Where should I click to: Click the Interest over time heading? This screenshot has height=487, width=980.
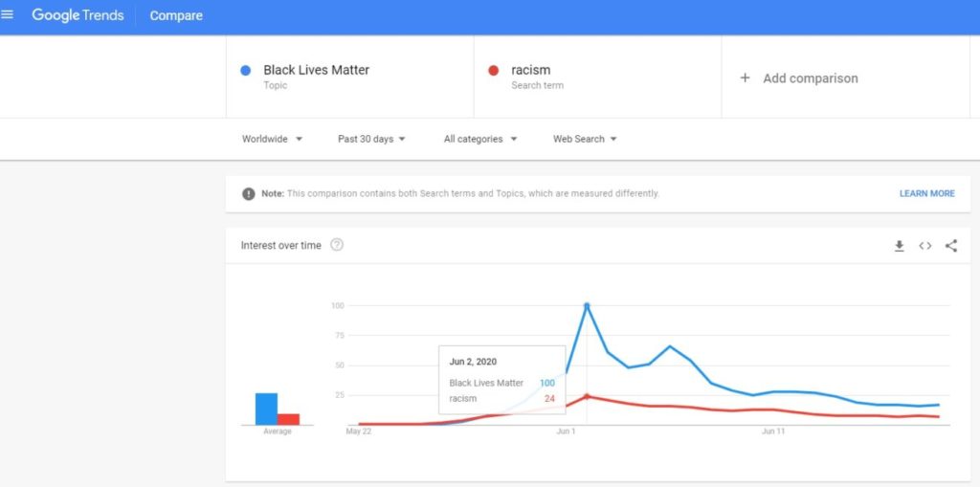(x=281, y=245)
